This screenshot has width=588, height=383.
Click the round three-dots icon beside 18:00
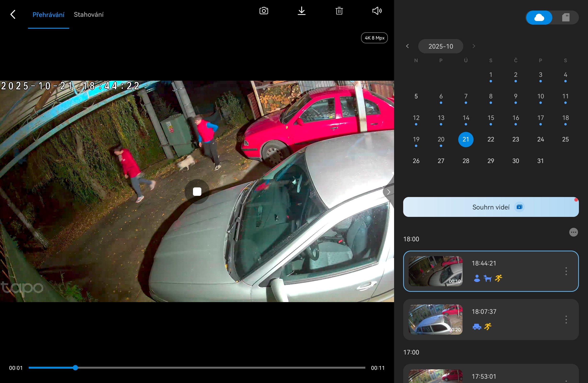tap(573, 232)
